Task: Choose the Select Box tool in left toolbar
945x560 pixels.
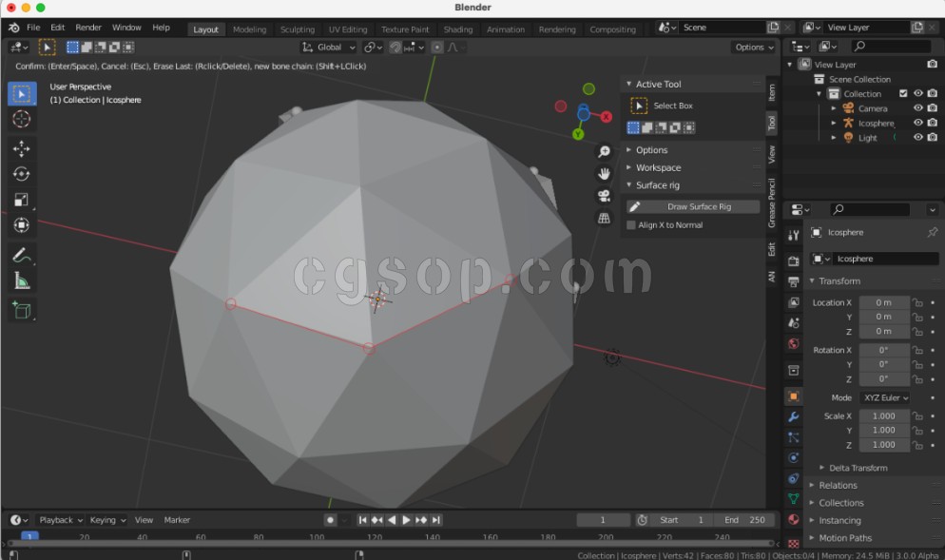Action: [x=22, y=94]
